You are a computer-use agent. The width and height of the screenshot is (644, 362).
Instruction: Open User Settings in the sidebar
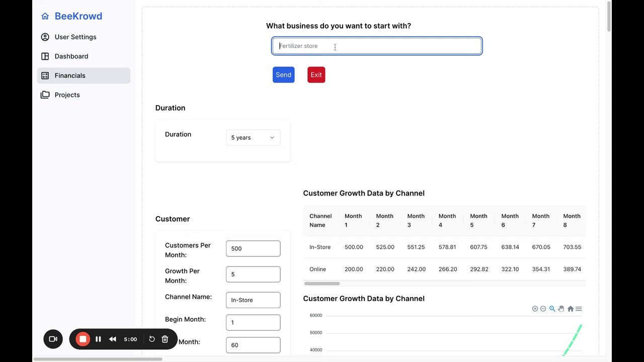tap(75, 37)
